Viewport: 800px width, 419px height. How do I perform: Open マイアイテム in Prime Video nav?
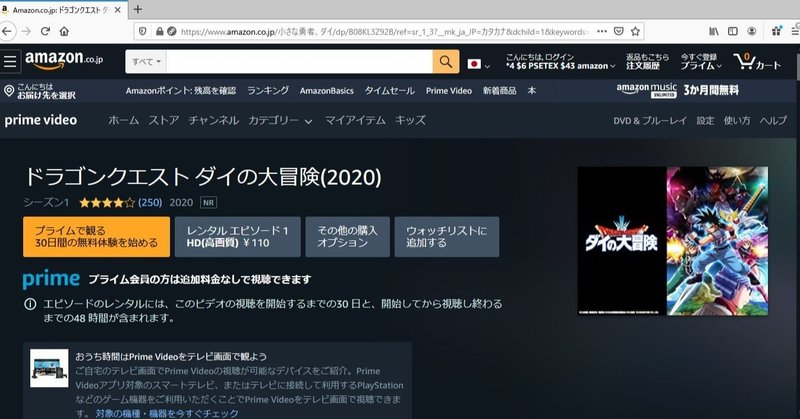click(355, 120)
